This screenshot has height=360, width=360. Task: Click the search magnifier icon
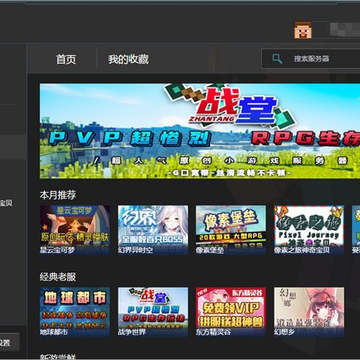tap(277, 59)
